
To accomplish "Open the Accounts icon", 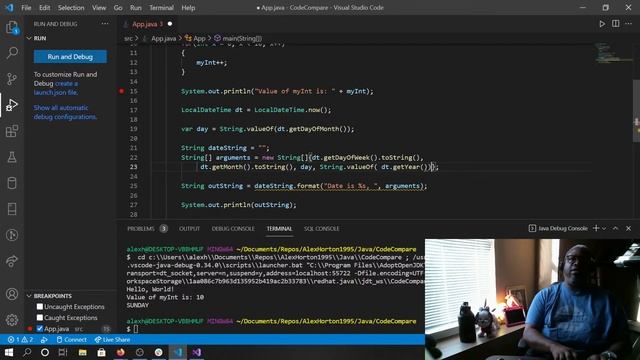I will [12, 294].
